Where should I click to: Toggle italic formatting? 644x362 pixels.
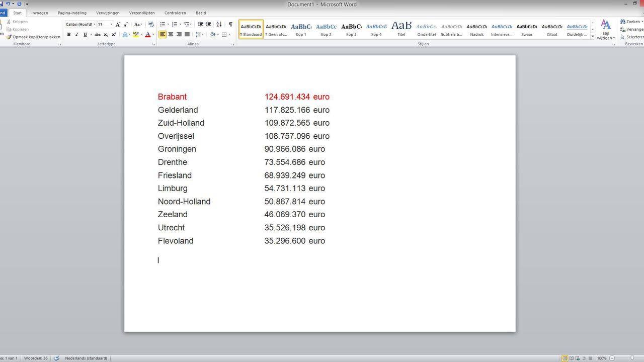76,35
